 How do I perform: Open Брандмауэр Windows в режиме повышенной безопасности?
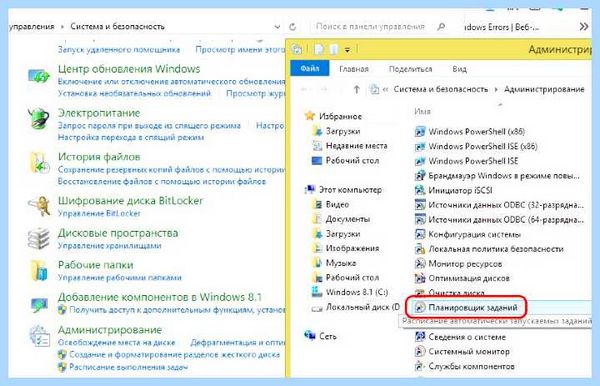pos(504,176)
